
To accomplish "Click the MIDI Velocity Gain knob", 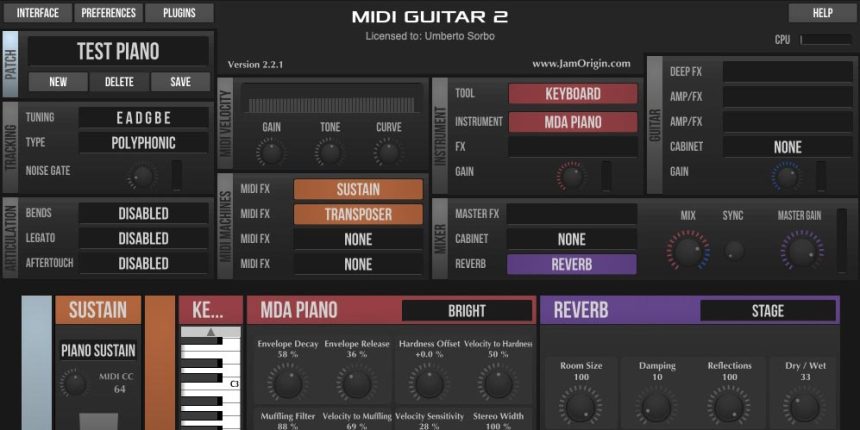I will (271, 152).
